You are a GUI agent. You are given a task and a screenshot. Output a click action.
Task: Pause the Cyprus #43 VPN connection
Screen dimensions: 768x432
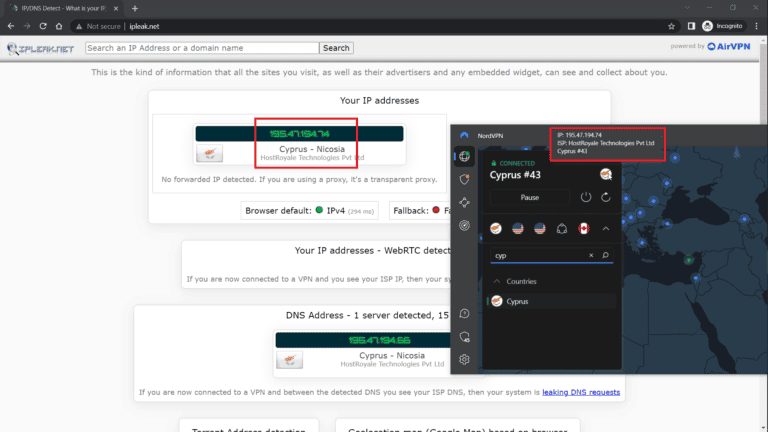[529, 198]
